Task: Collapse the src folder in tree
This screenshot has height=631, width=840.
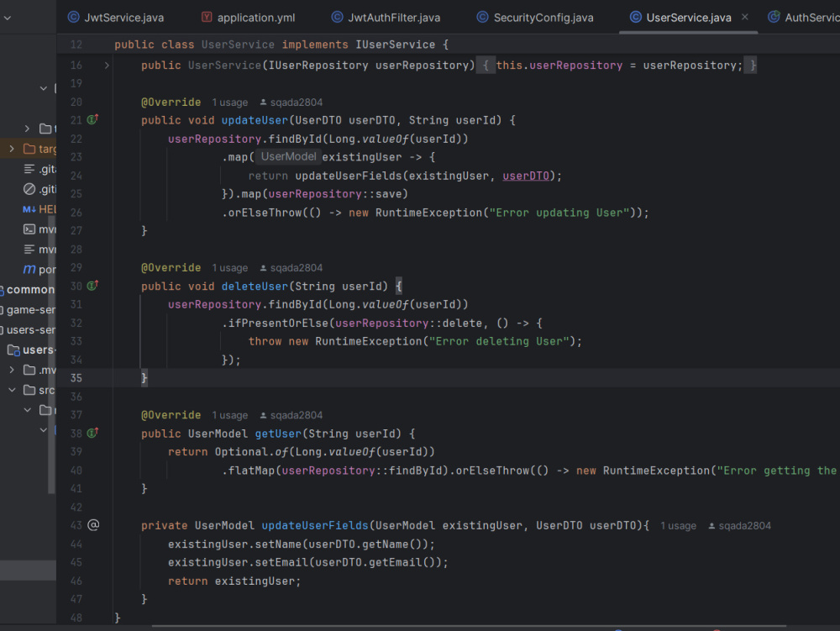Action: [x=12, y=390]
